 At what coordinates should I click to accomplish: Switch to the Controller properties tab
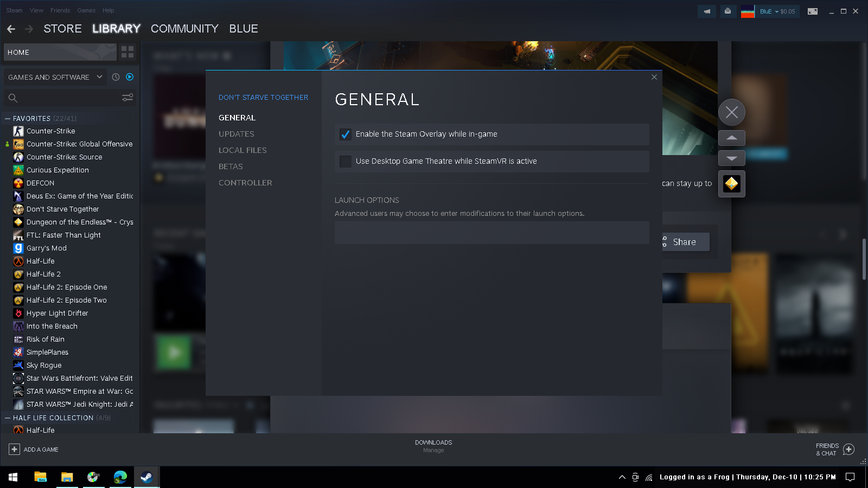point(245,183)
